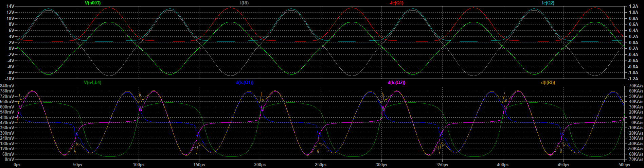
Task: Open axis settings at the 0V label
Action: (11, 49)
